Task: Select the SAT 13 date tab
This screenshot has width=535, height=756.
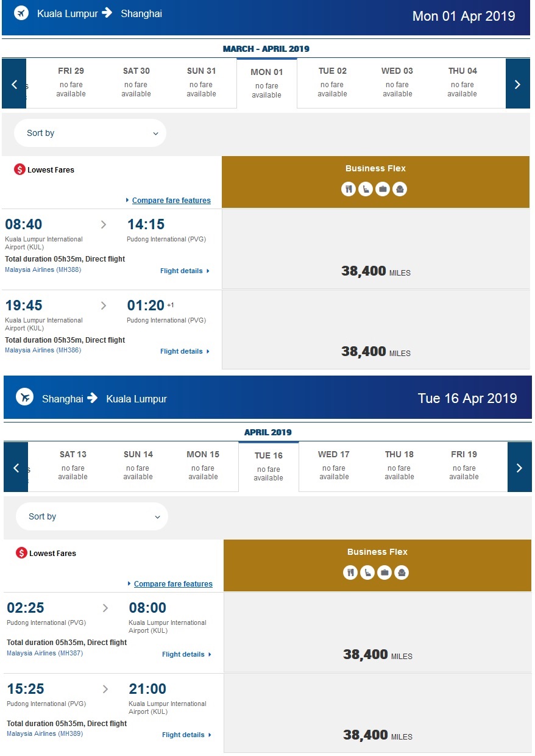Action: tap(73, 465)
